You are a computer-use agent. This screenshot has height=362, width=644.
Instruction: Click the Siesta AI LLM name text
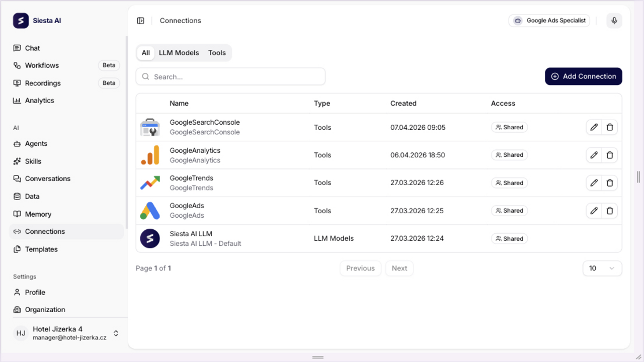(191, 234)
